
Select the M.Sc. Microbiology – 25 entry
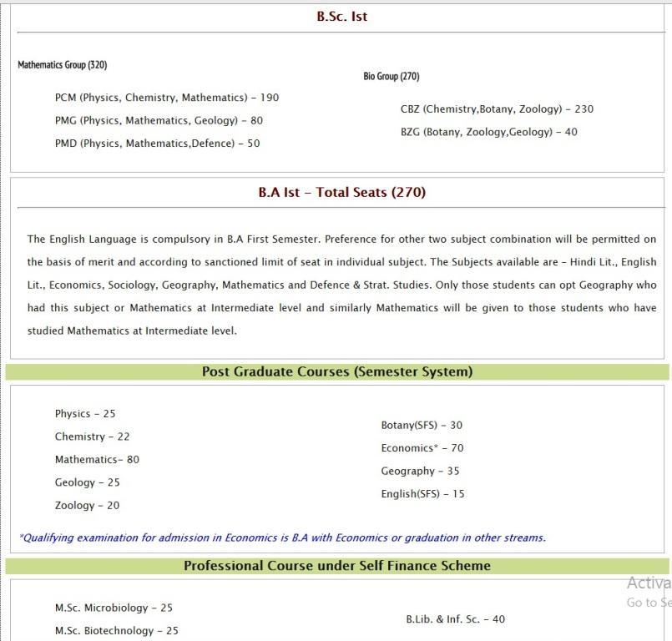point(114,608)
